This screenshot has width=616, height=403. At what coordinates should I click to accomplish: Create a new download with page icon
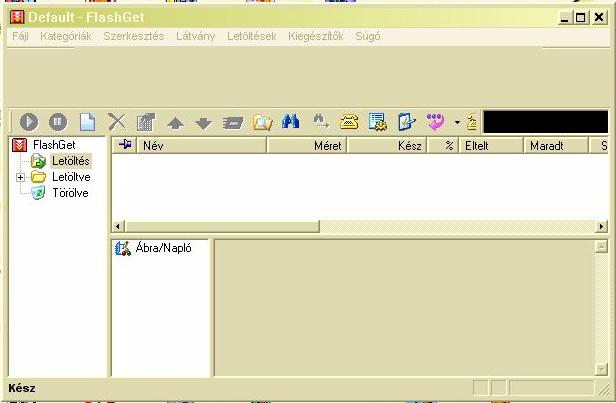point(87,122)
